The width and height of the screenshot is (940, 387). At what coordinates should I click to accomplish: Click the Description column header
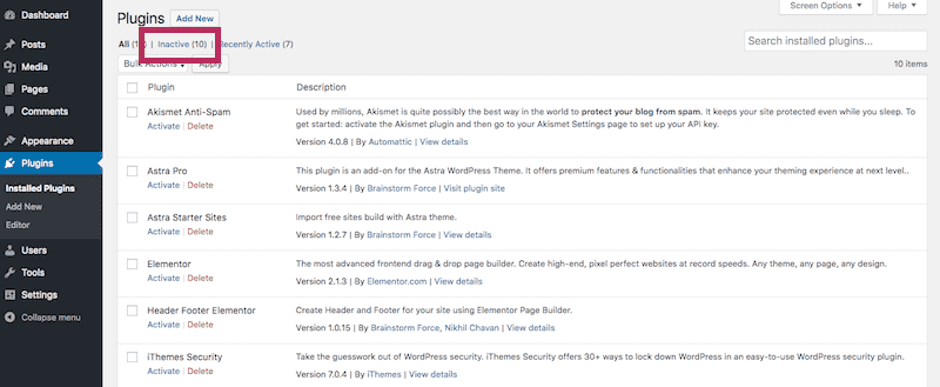point(321,87)
